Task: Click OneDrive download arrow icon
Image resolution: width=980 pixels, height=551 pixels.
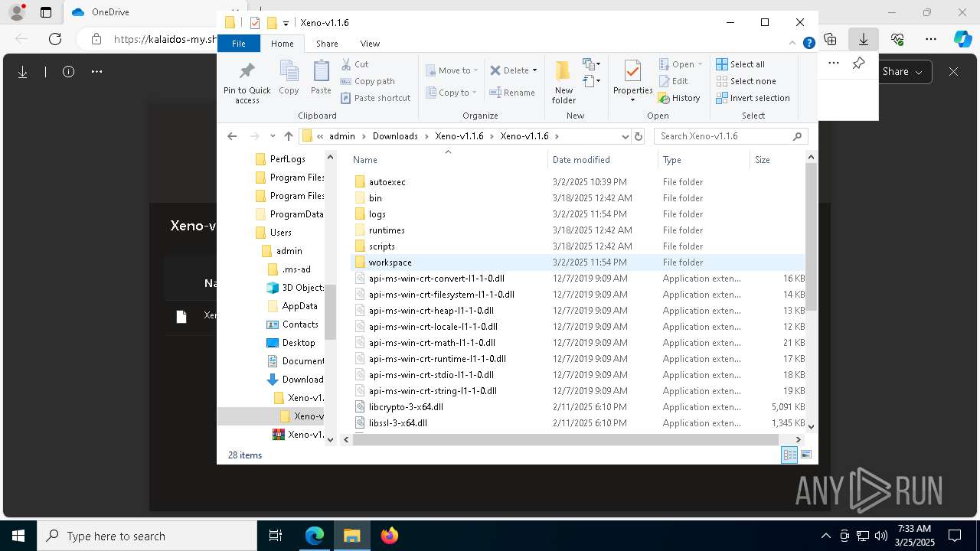Action: pyautogui.click(x=23, y=72)
